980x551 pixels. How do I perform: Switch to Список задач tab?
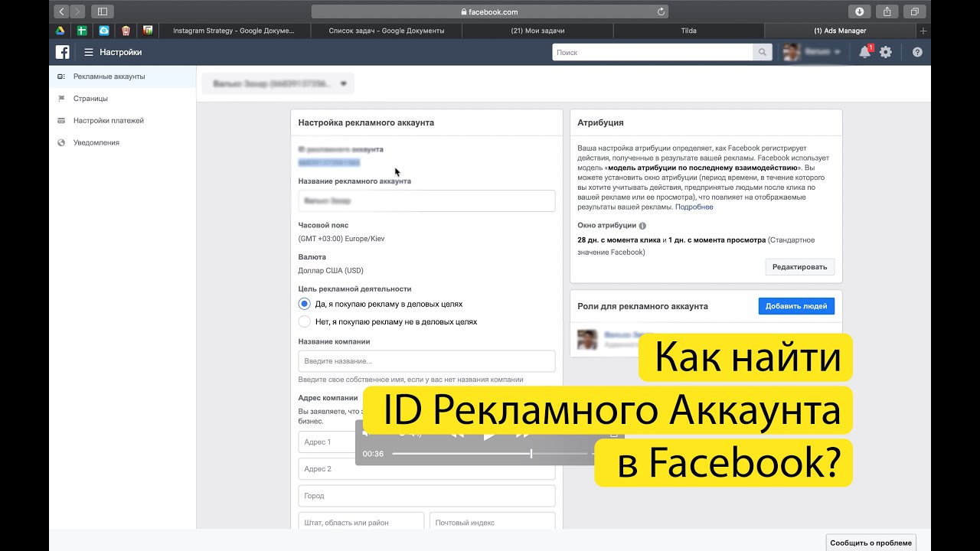point(387,31)
